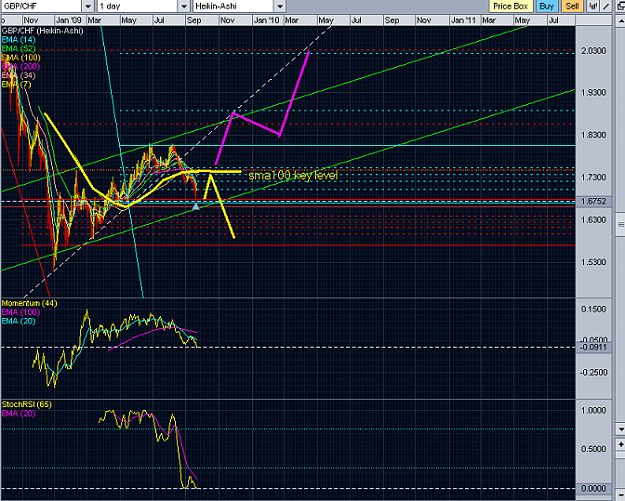This screenshot has height=501, width=625.
Task: Click the 1 day interval field
Action: pos(138,6)
